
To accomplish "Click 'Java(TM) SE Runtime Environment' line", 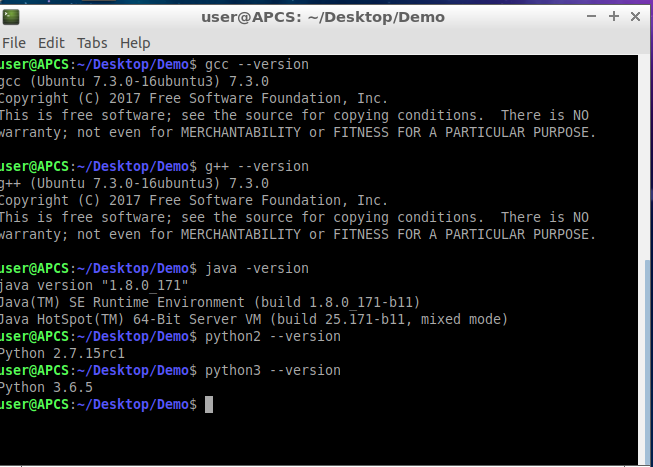I will point(210,302).
